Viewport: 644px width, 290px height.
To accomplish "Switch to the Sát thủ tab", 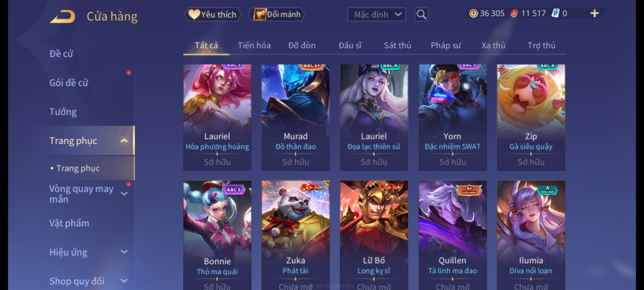I will click(397, 45).
